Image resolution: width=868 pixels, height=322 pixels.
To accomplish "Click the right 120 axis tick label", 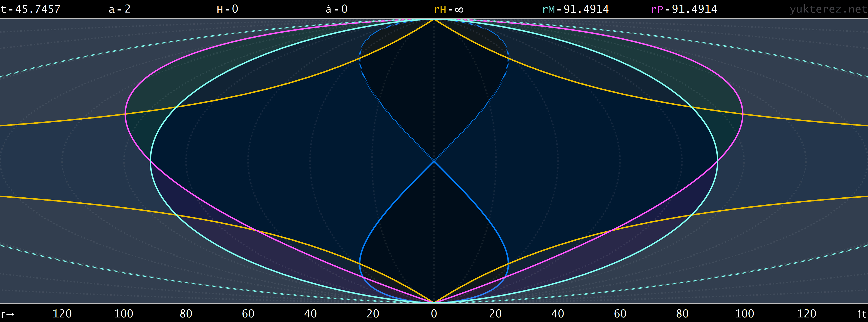I will point(807,314).
